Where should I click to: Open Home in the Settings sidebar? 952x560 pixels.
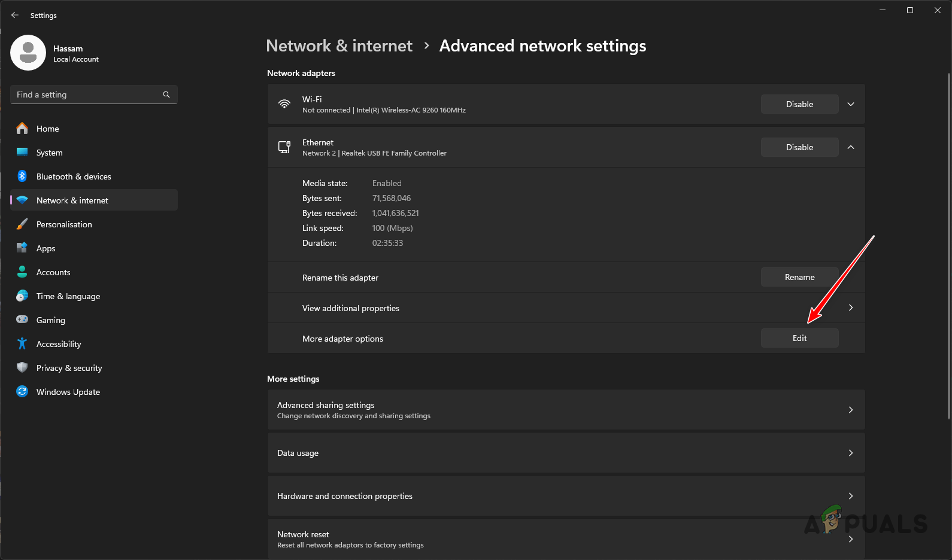(x=47, y=129)
